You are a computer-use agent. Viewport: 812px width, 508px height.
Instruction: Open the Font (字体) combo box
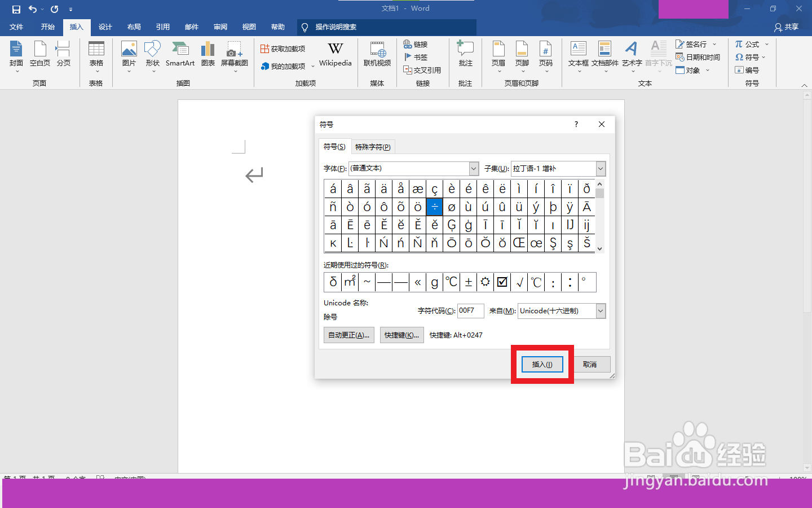point(414,168)
